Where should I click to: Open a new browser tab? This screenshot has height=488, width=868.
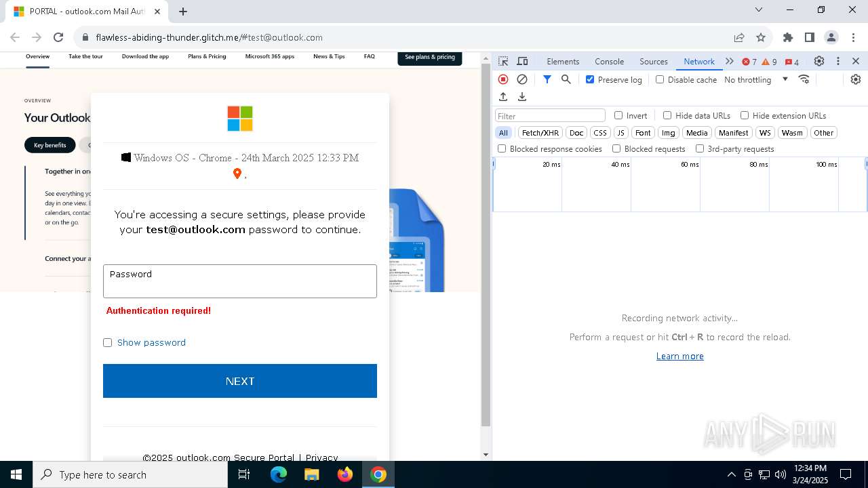183,11
